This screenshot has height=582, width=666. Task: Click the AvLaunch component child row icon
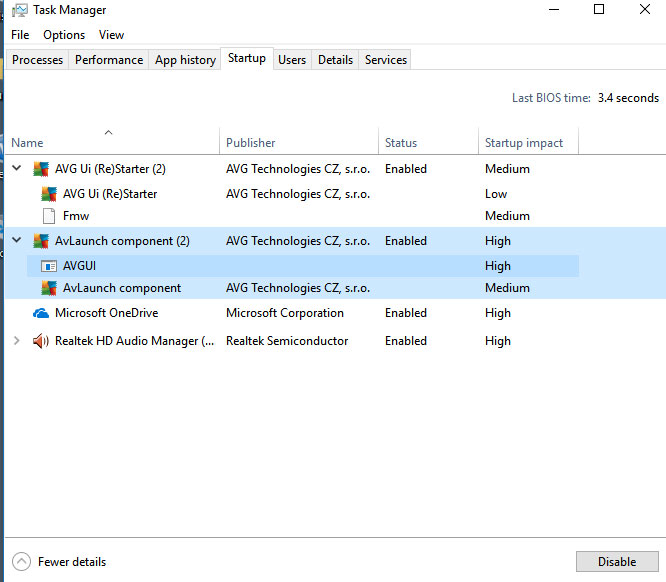48,288
